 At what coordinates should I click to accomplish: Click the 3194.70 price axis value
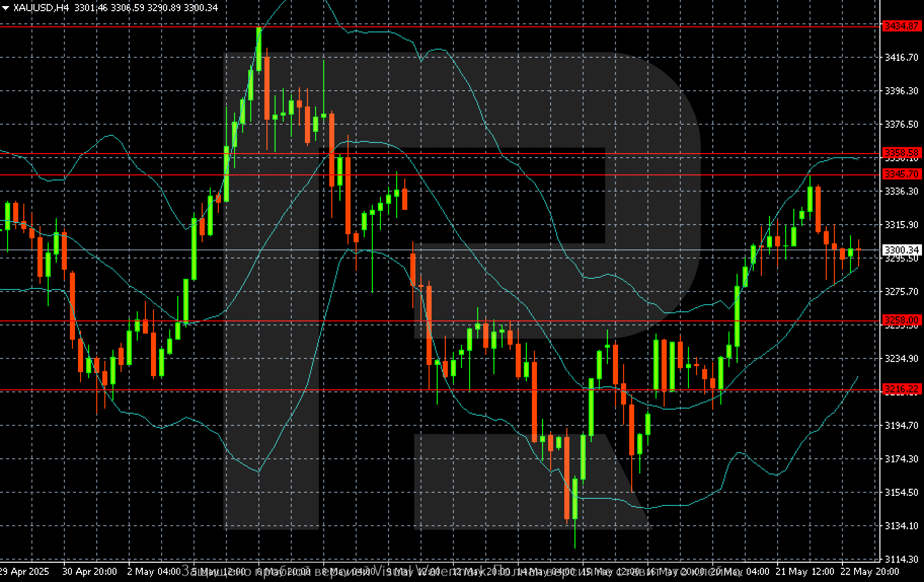coord(901,425)
